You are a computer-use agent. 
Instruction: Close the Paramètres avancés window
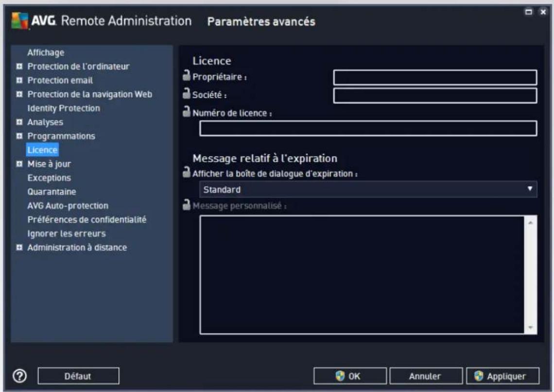coord(543,12)
